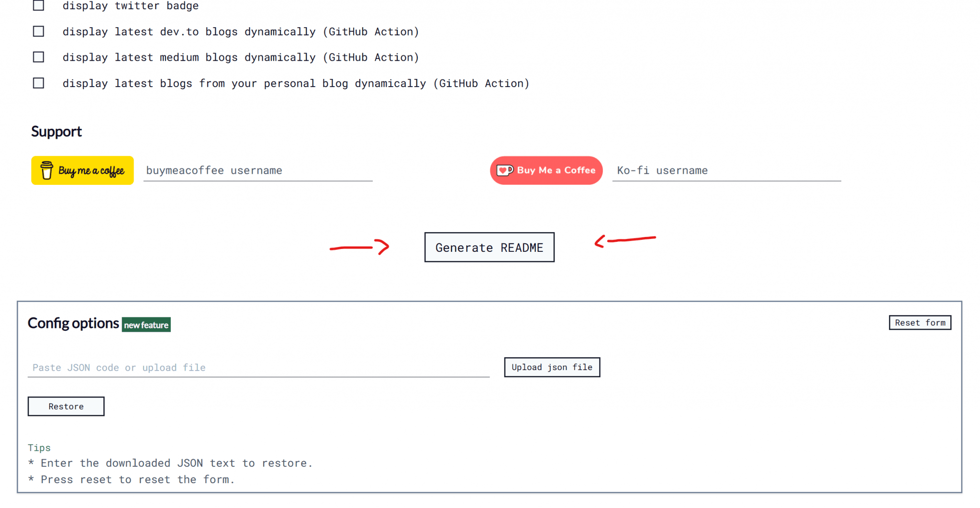980x508 pixels.
Task: Click the Generate README button
Action: 489,247
